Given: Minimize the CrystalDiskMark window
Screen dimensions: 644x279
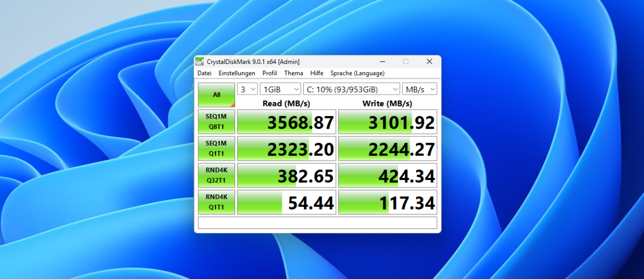Looking at the screenshot, I should click(x=382, y=61).
